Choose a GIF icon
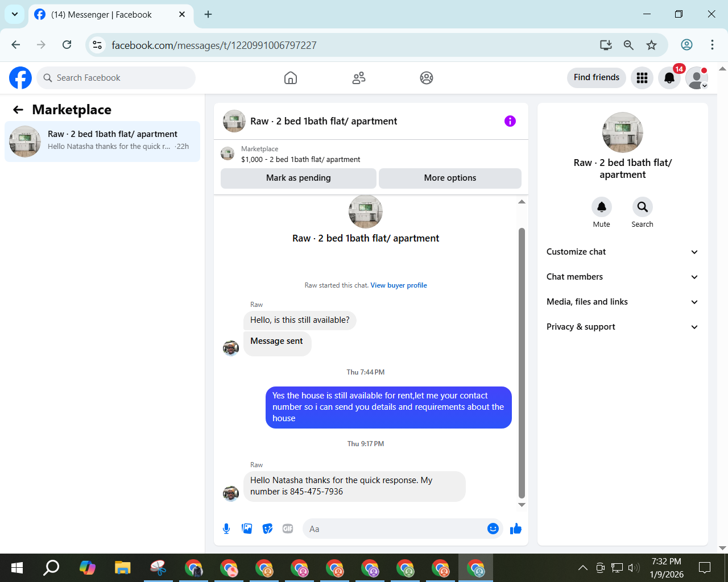This screenshot has width=728, height=582. 288,529
